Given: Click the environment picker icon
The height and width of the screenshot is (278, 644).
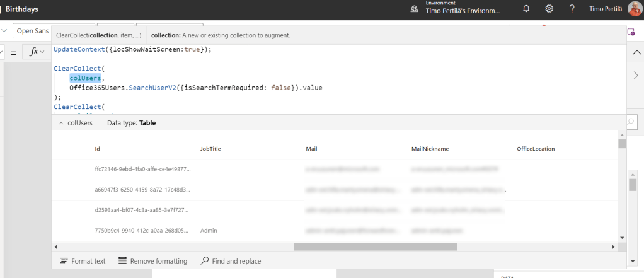Looking at the screenshot, I should tap(414, 9).
